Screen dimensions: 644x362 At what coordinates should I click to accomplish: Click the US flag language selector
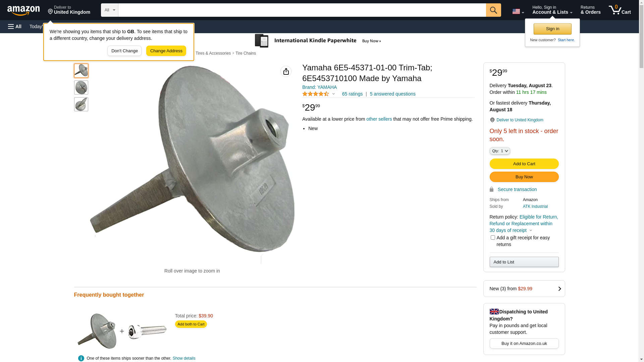click(518, 11)
